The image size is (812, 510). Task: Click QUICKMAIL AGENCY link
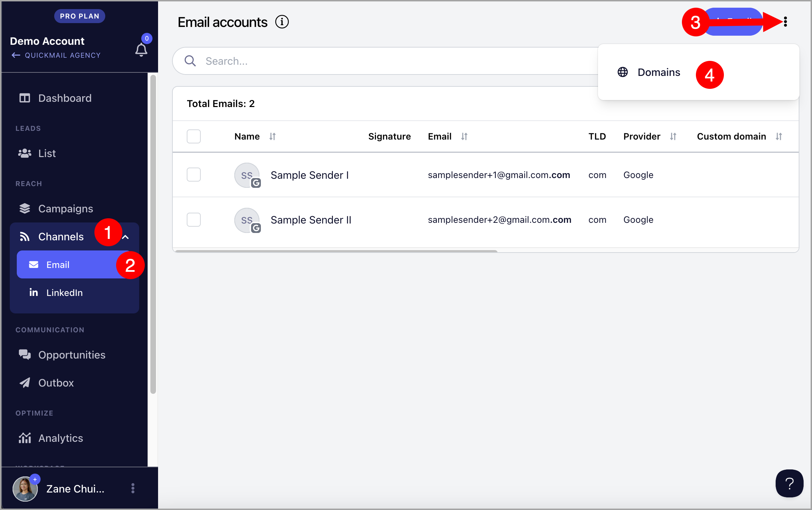tap(63, 55)
